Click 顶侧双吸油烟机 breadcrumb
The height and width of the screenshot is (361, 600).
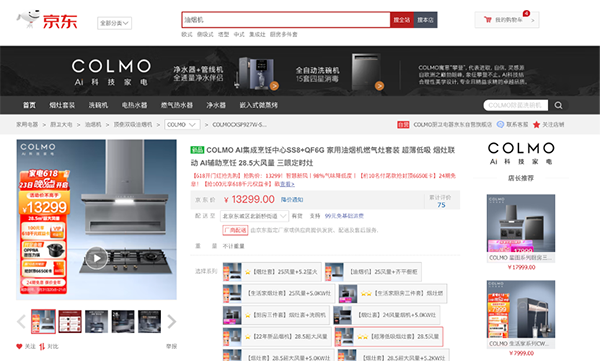point(133,124)
